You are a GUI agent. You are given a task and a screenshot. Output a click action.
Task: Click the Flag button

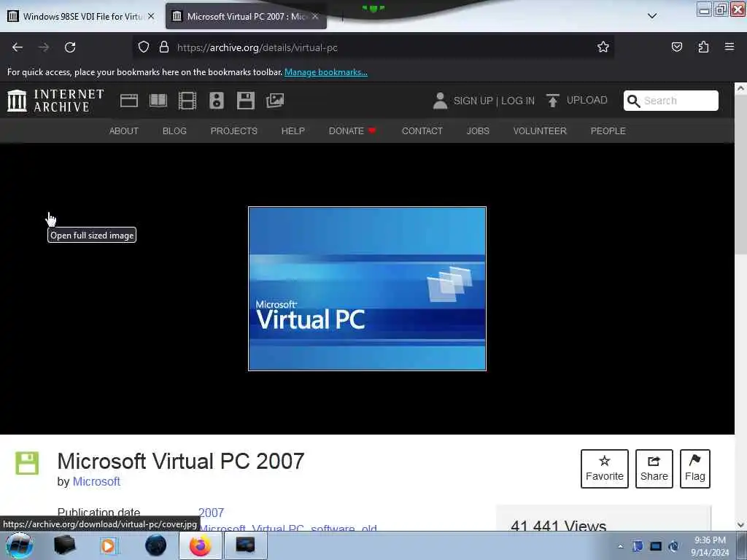pos(695,469)
